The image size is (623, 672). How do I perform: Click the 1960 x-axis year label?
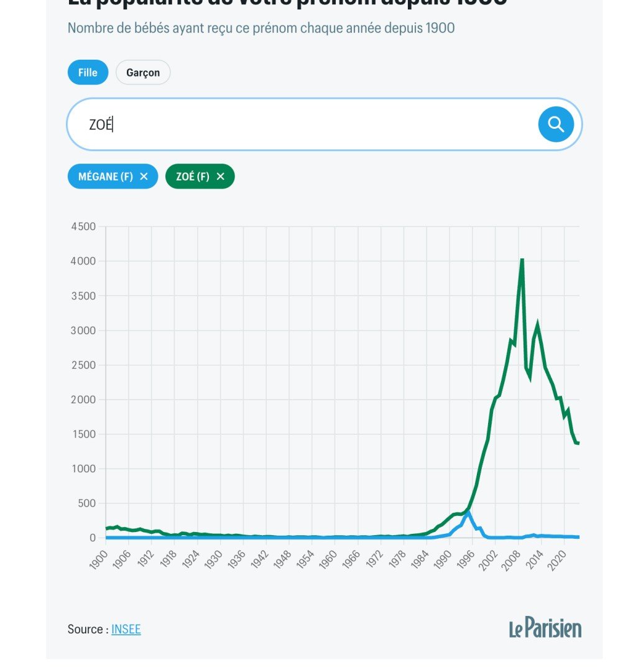[x=328, y=560]
